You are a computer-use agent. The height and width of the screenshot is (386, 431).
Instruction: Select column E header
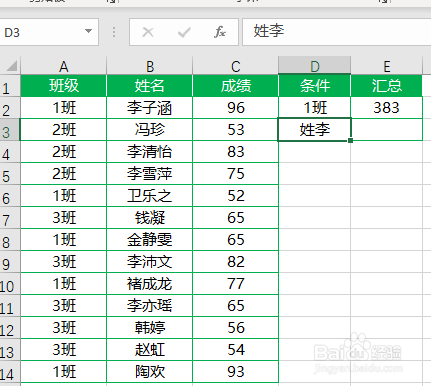[386, 66]
